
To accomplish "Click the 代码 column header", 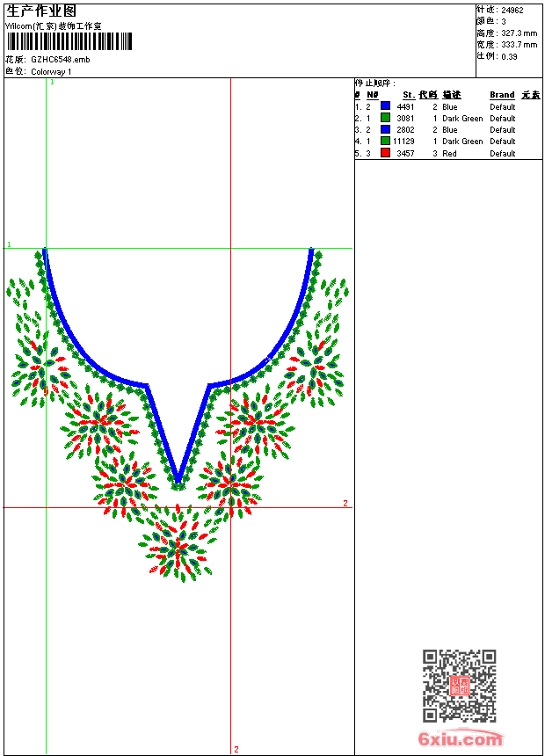I will (428, 95).
